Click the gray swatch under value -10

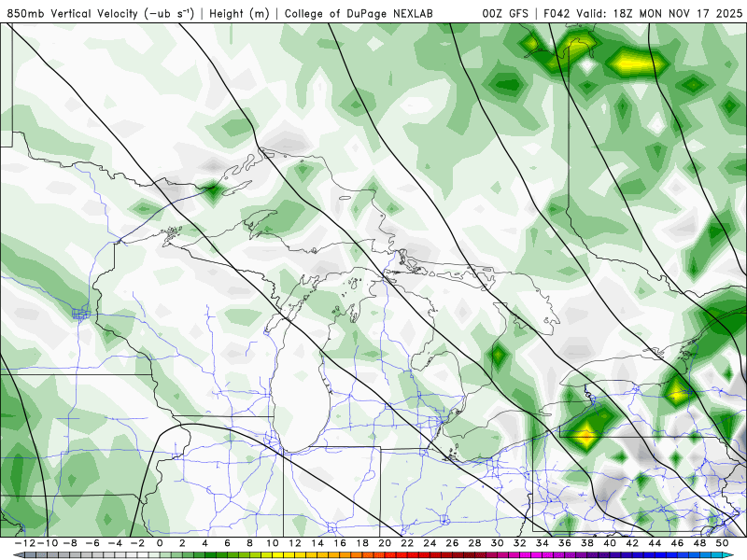[x=53, y=554]
